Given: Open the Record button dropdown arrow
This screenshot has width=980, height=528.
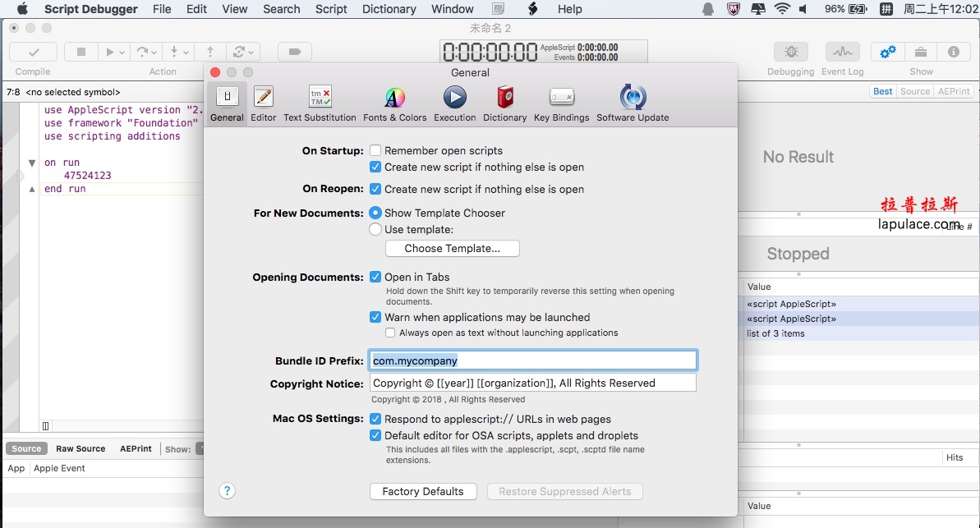Looking at the screenshot, I should [251, 53].
